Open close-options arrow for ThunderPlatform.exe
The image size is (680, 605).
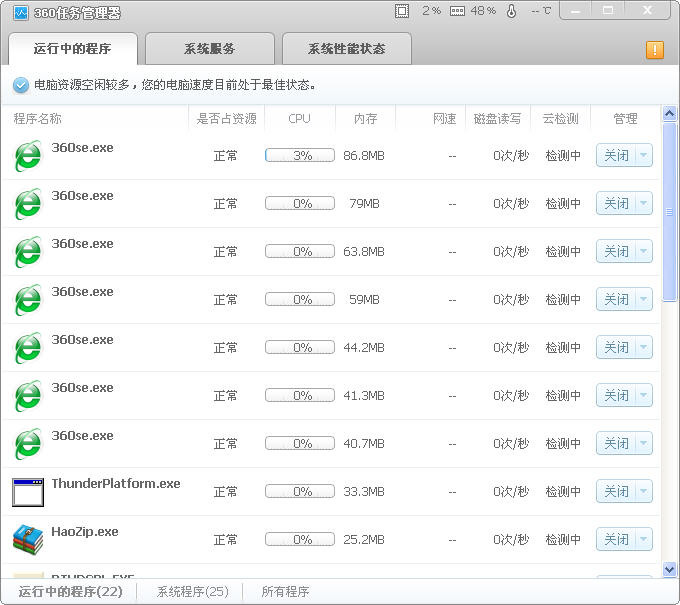pyautogui.click(x=643, y=492)
